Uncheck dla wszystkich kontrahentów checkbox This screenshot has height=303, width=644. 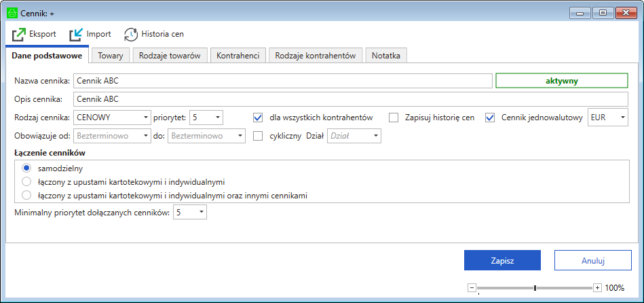click(x=258, y=118)
